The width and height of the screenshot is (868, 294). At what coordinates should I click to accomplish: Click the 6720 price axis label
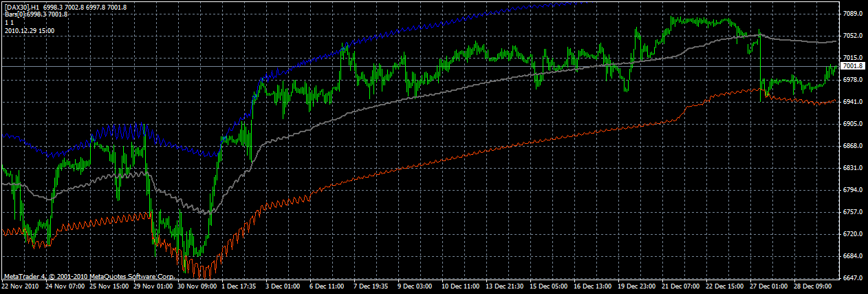click(852, 234)
